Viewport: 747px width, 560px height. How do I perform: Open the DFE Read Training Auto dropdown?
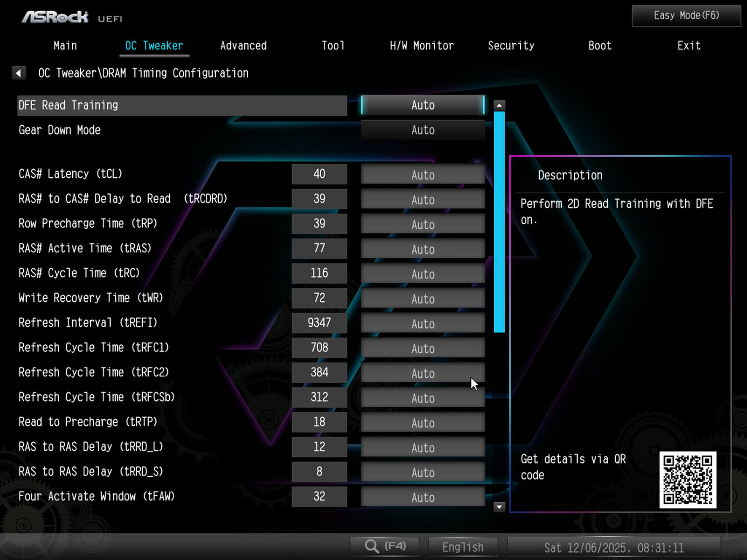point(422,105)
